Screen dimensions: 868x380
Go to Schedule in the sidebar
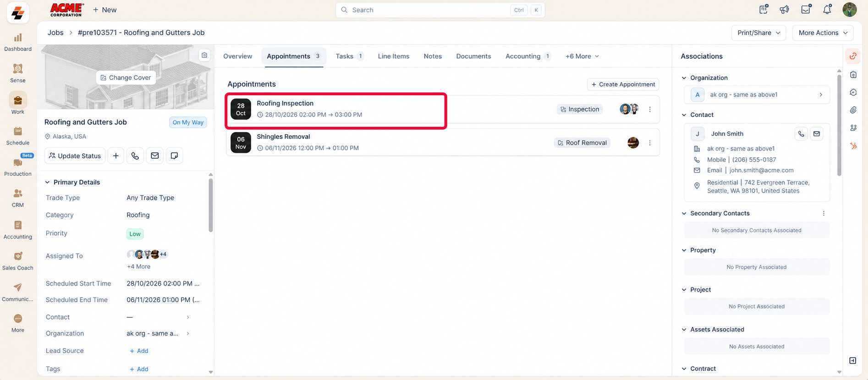(x=18, y=136)
